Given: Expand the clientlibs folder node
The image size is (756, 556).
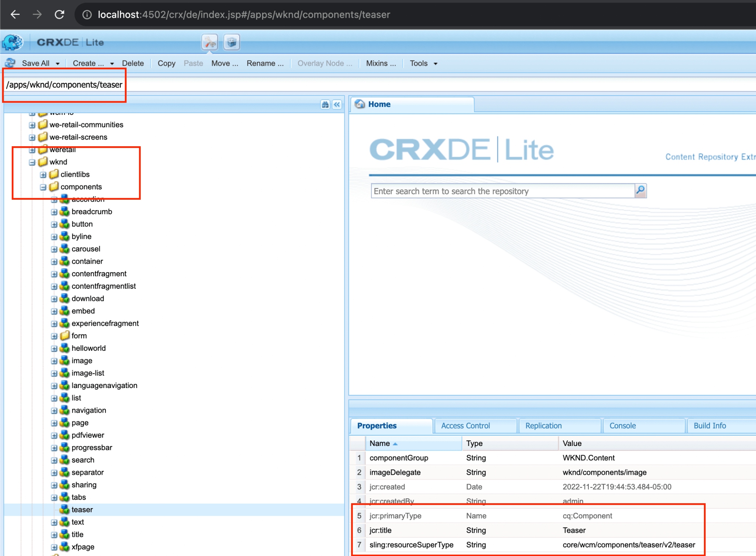Looking at the screenshot, I should click(x=43, y=174).
